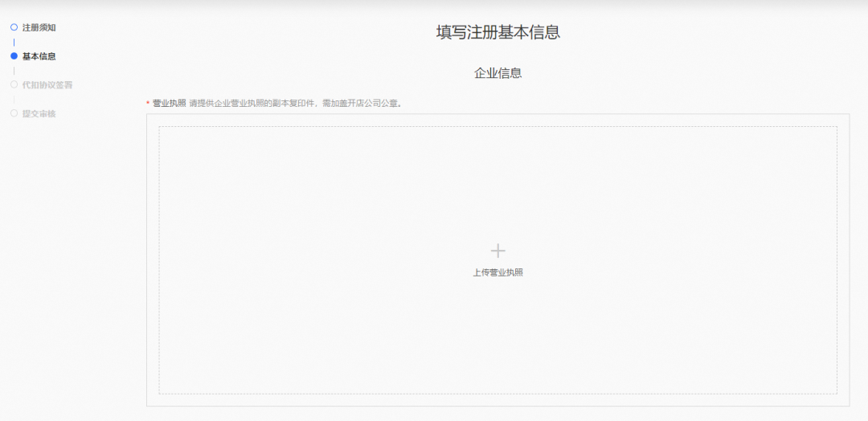Click connector line between 代扣协议签署 and 提交审核
Screen dimensions: 868x421
(x=14, y=99)
